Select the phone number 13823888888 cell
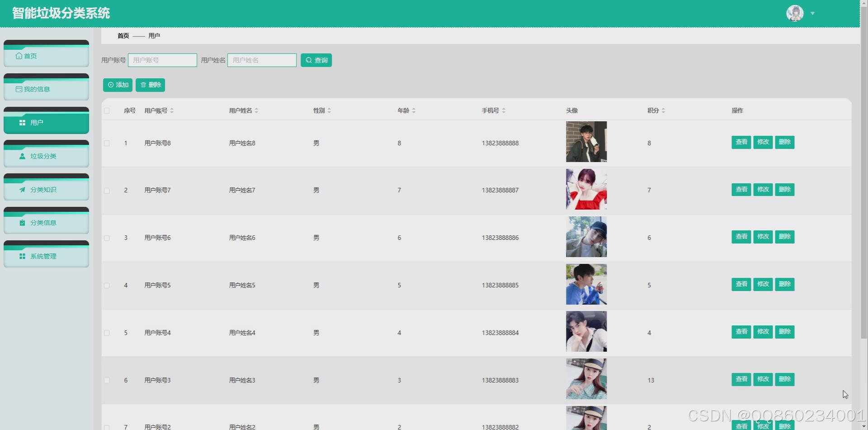The width and height of the screenshot is (868, 430). point(500,143)
